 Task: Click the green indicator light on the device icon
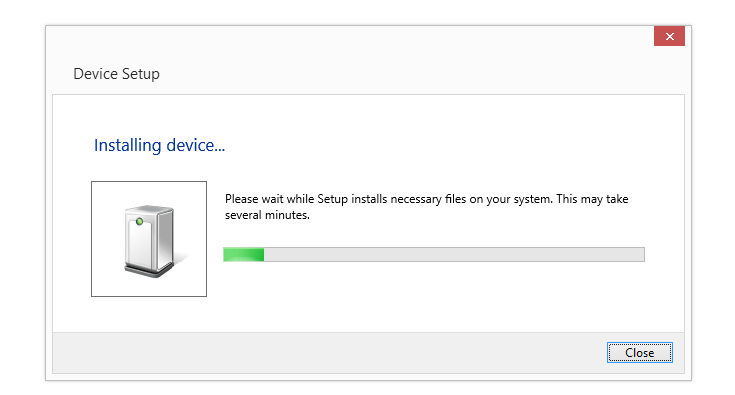[x=139, y=221]
